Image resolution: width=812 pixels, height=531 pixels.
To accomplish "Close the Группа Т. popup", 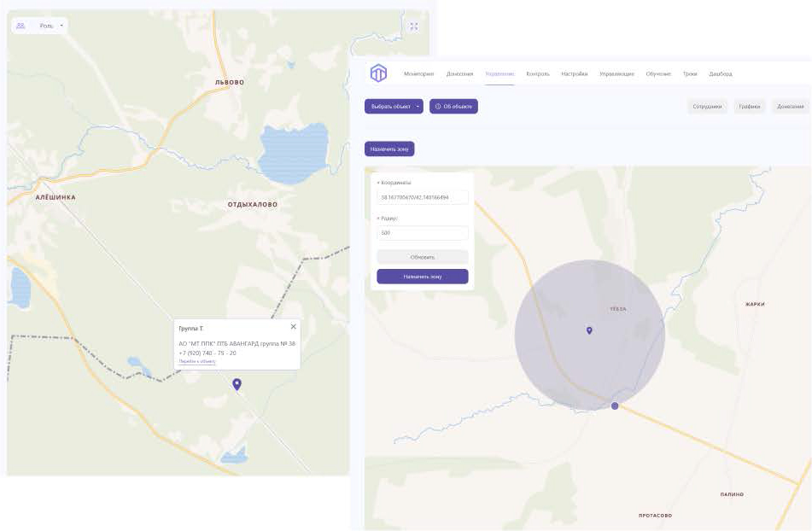I will pyautogui.click(x=293, y=326).
